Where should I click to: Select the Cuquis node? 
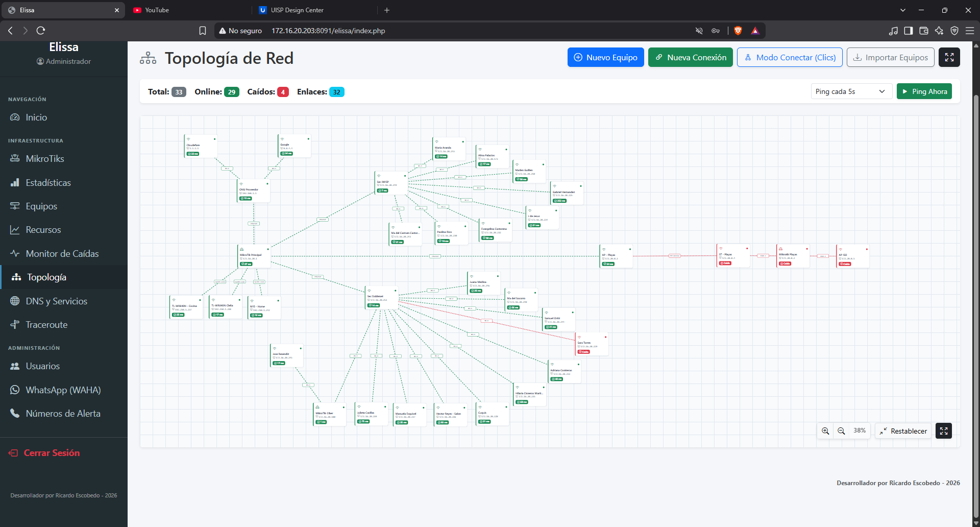tap(493, 414)
